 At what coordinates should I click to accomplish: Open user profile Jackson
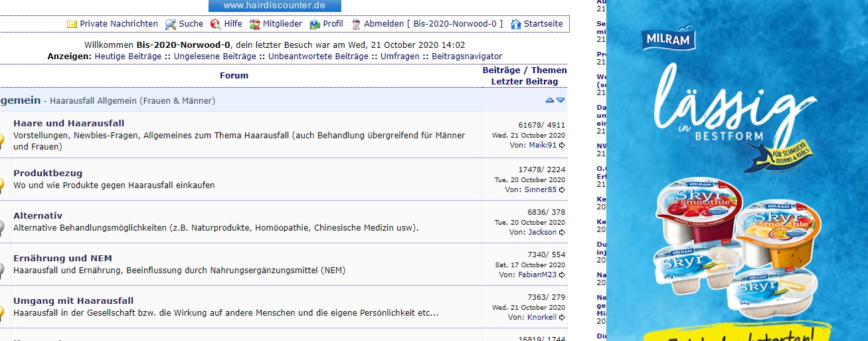pyautogui.click(x=543, y=232)
